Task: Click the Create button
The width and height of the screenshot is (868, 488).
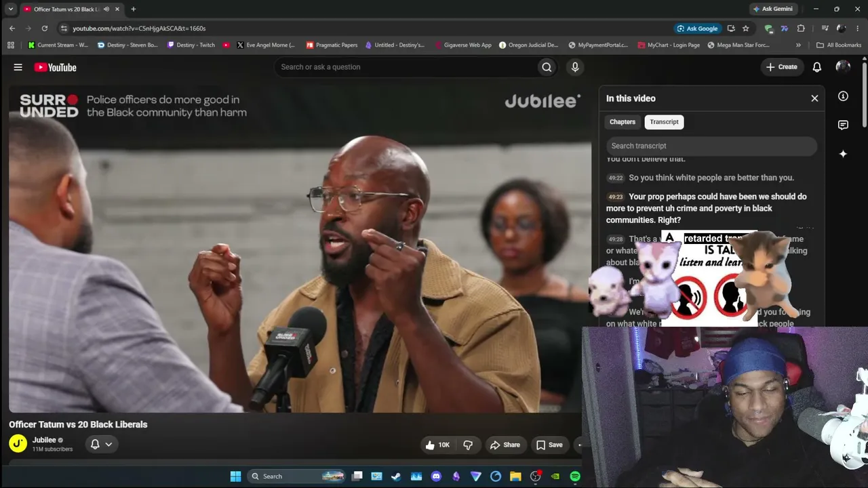Action: coord(782,67)
